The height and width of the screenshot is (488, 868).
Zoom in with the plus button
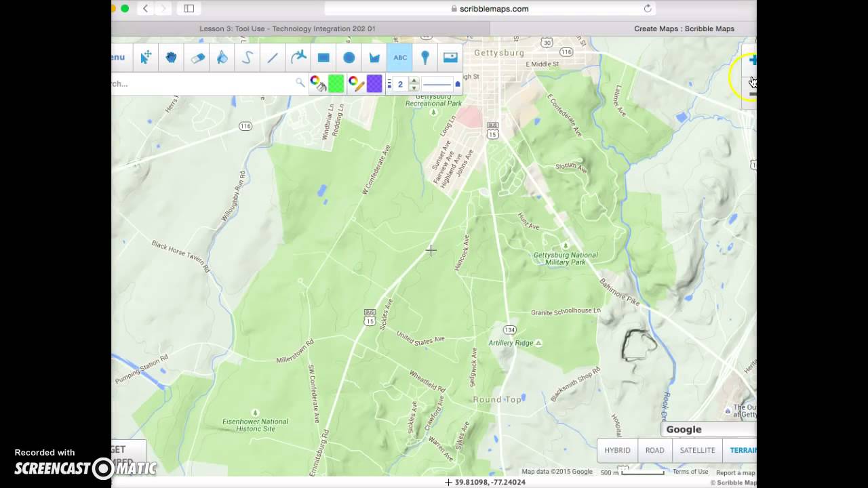(x=752, y=60)
